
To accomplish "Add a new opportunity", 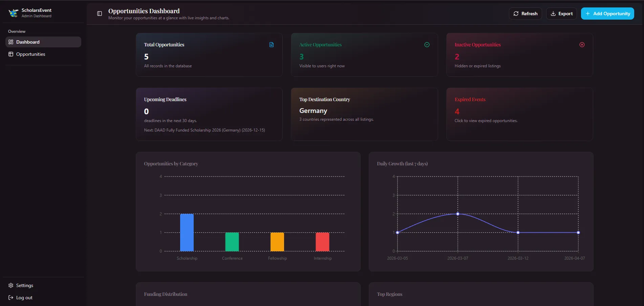I will [x=607, y=14].
